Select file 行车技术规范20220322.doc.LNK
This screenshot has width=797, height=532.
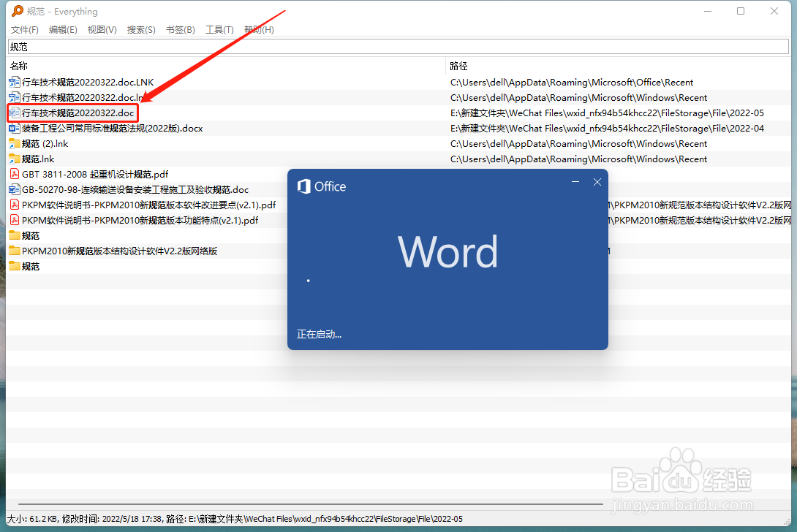tap(88, 82)
